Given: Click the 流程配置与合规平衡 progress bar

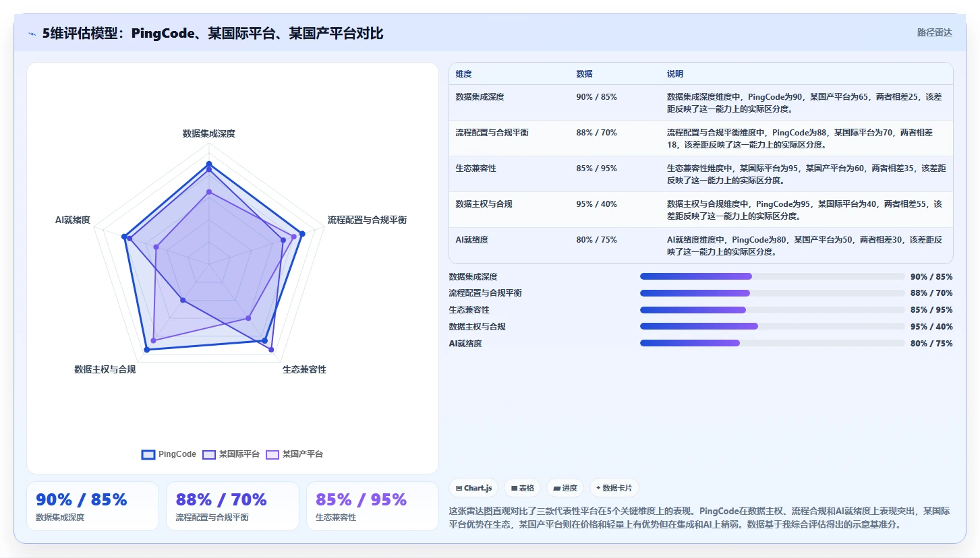Looking at the screenshot, I should tap(772, 293).
